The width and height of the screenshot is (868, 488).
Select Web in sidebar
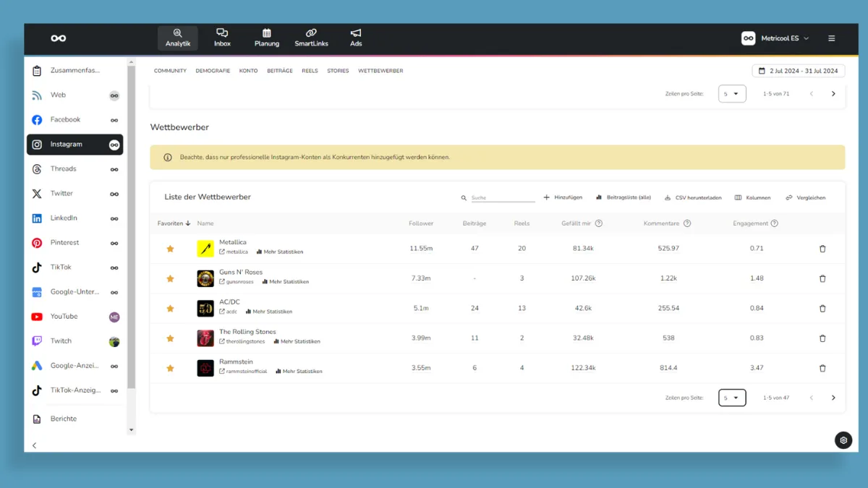pos(75,95)
